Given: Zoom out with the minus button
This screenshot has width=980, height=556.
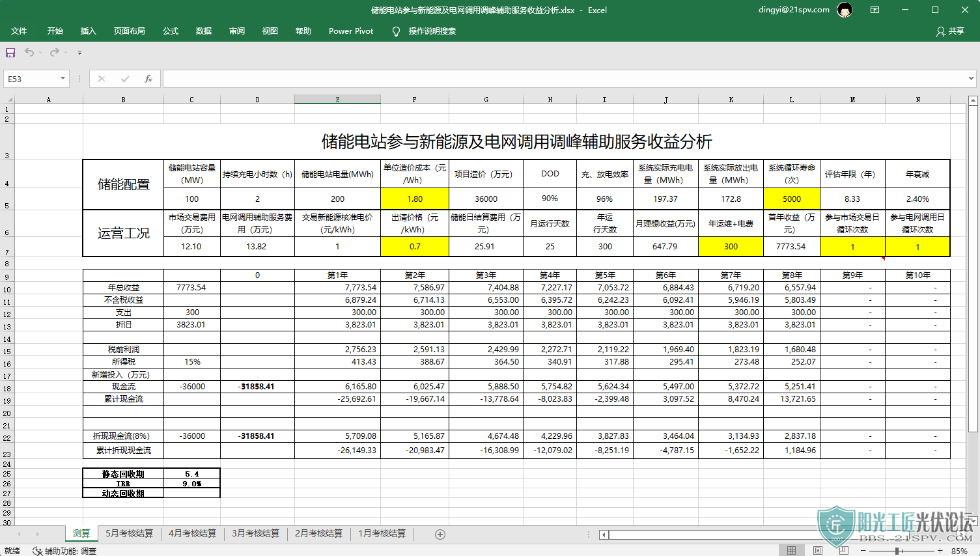Looking at the screenshot, I should point(863,551).
